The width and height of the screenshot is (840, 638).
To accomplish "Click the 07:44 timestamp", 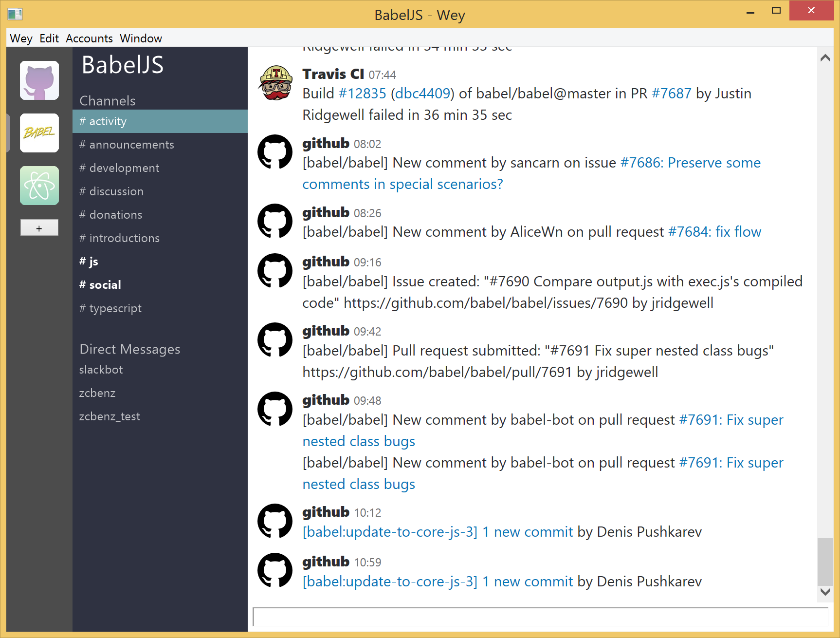I will 383,75.
